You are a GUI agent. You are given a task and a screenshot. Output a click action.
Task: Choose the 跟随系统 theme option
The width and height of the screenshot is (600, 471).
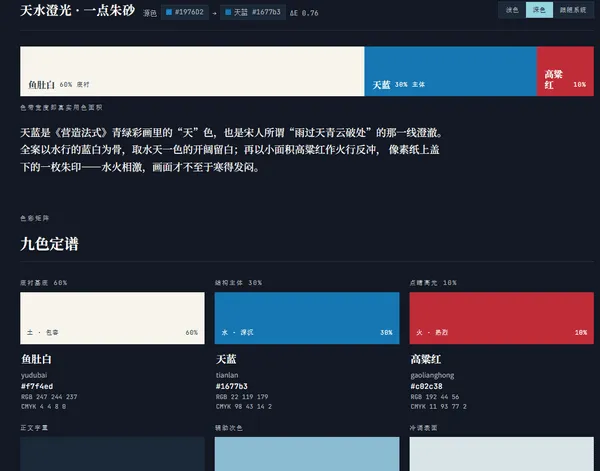[573, 10]
